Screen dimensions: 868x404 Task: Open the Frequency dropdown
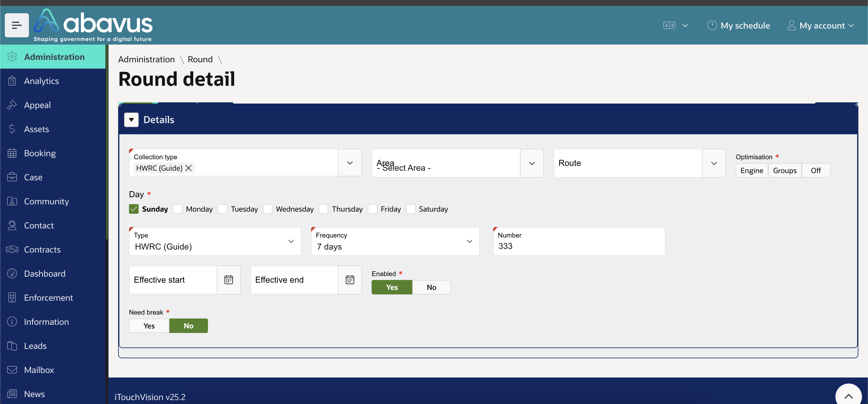[395, 241]
